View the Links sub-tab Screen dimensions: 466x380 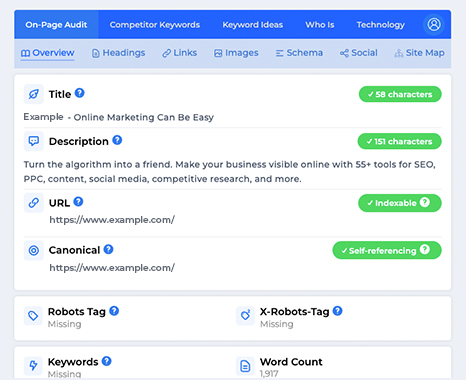click(x=179, y=53)
